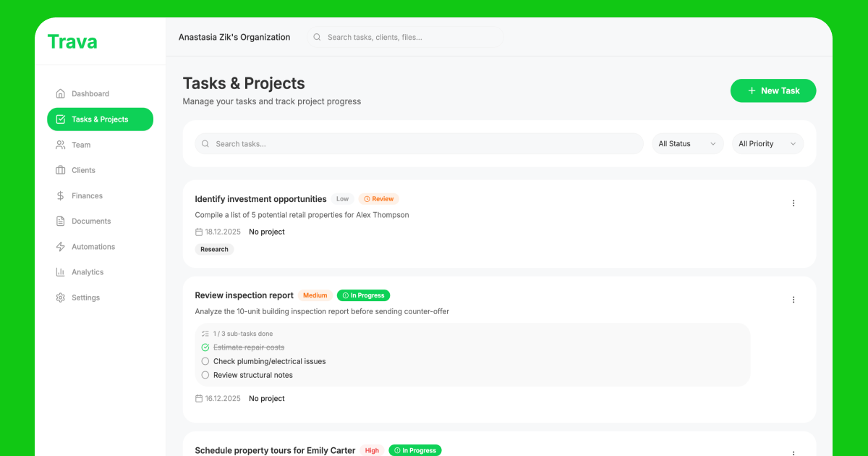Open the Finances page
The width and height of the screenshot is (868, 456).
click(x=100, y=195)
